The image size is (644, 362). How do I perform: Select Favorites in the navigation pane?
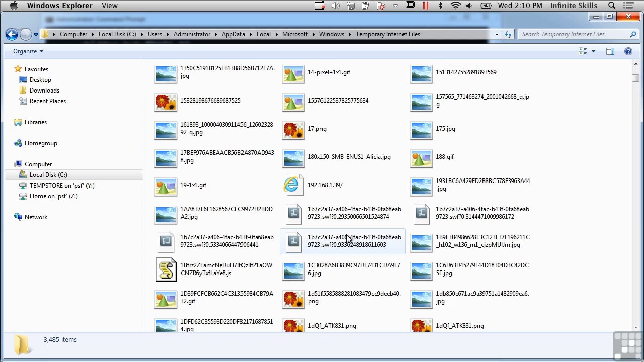(x=36, y=69)
